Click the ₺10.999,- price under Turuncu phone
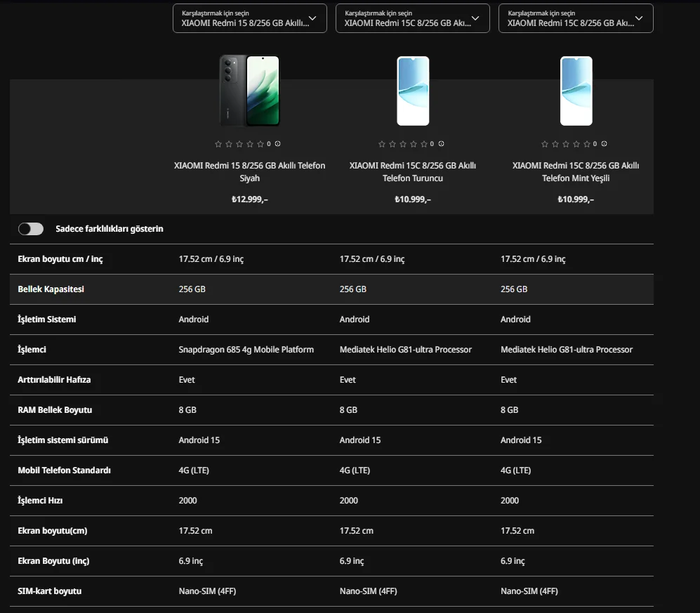 tap(413, 199)
